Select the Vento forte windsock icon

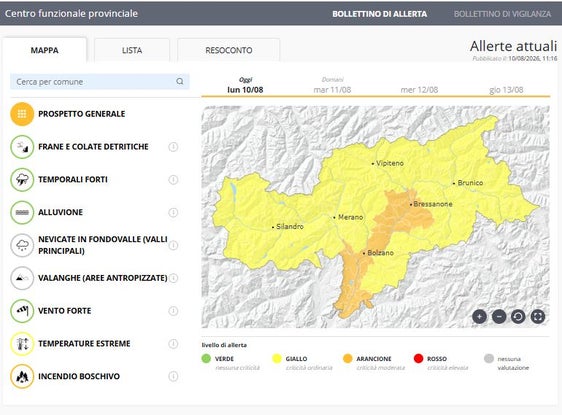tap(22, 311)
